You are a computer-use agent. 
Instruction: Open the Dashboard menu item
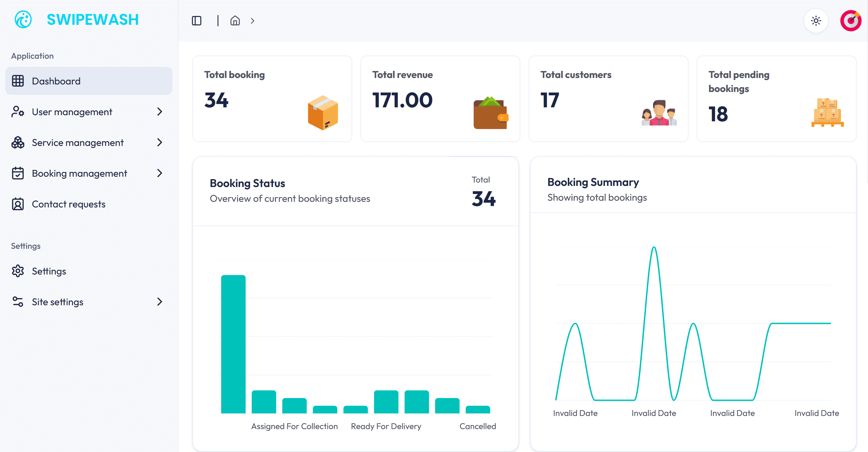tap(56, 81)
